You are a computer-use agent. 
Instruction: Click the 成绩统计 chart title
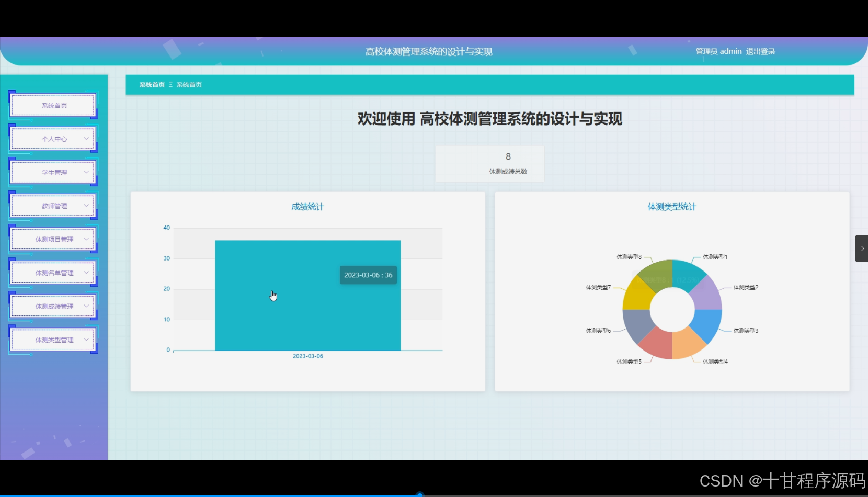point(307,207)
